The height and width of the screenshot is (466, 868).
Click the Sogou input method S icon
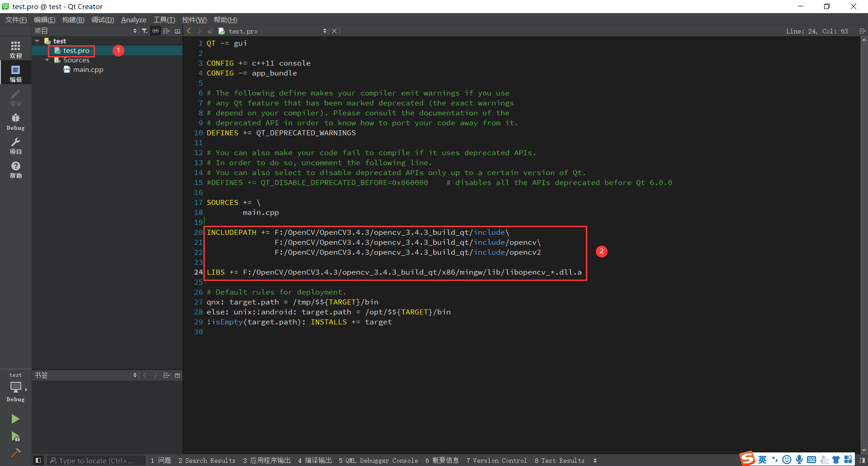748,458
